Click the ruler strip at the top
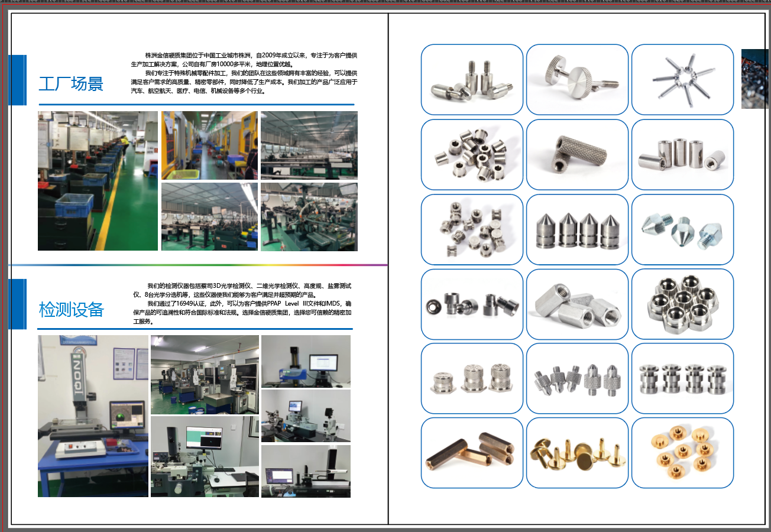The height and width of the screenshot is (532, 771). pos(384,3)
